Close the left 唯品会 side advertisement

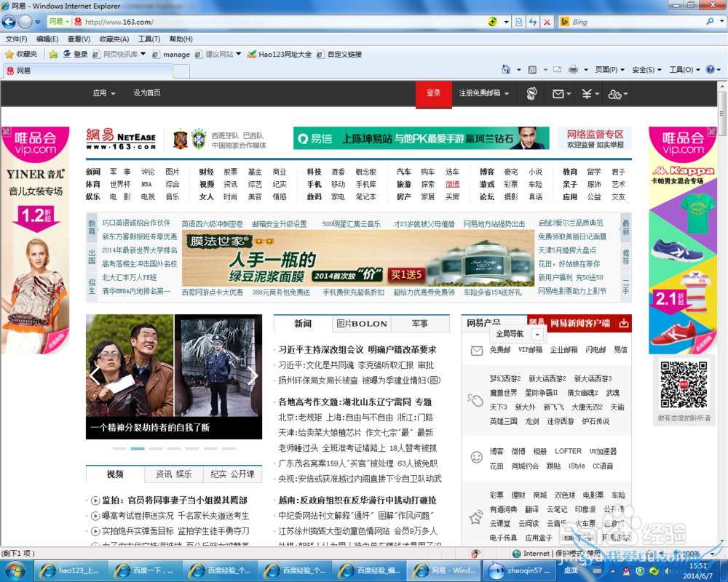[x=6, y=132]
